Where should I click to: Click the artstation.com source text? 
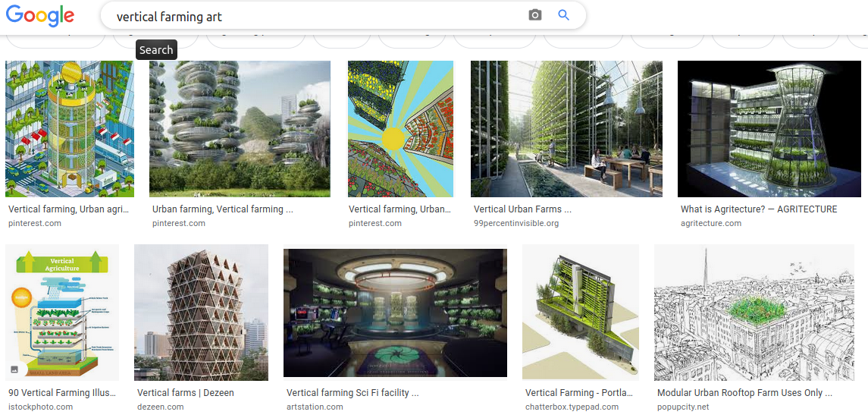pos(315,407)
